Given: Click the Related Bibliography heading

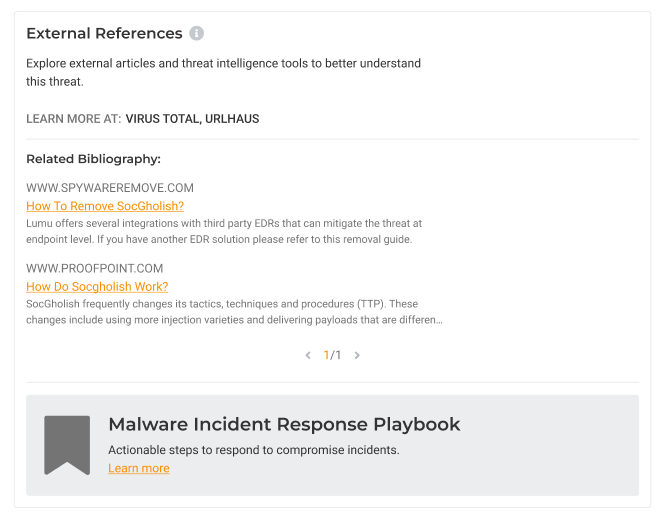Looking at the screenshot, I should click(x=93, y=158).
